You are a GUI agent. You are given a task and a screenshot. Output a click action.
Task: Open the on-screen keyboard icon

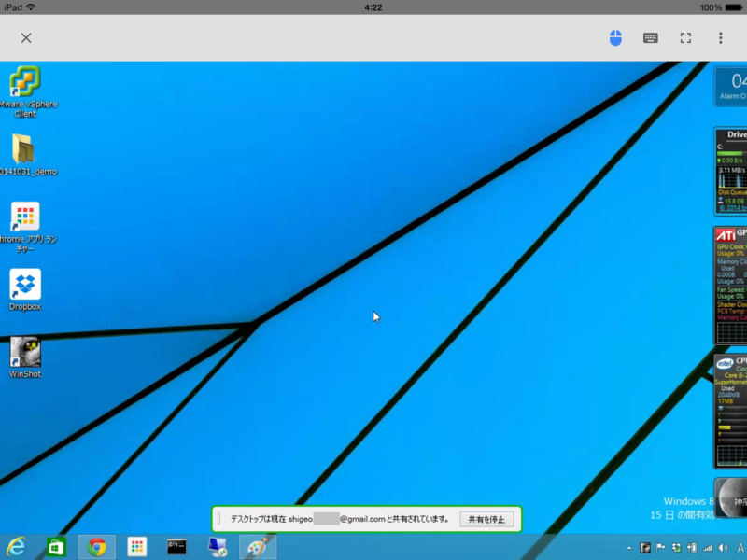click(x=650, y=38)
